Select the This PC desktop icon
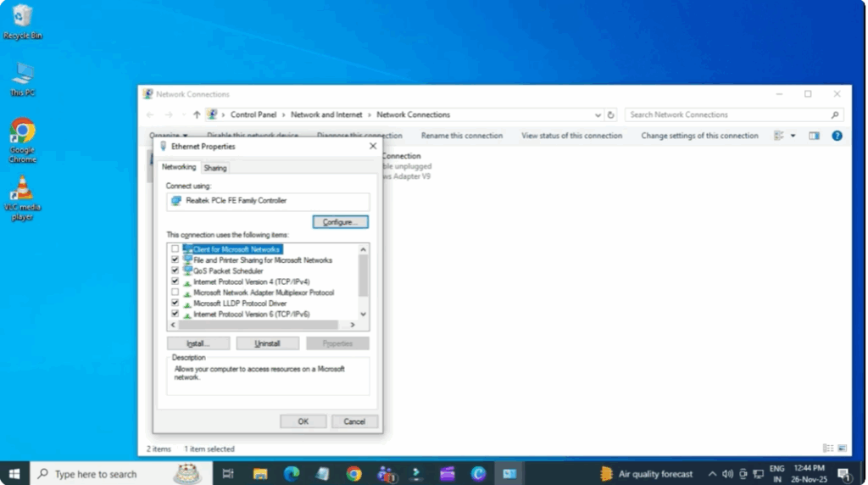Viewport: 868px width, 485px height. [x=22, y=79]
